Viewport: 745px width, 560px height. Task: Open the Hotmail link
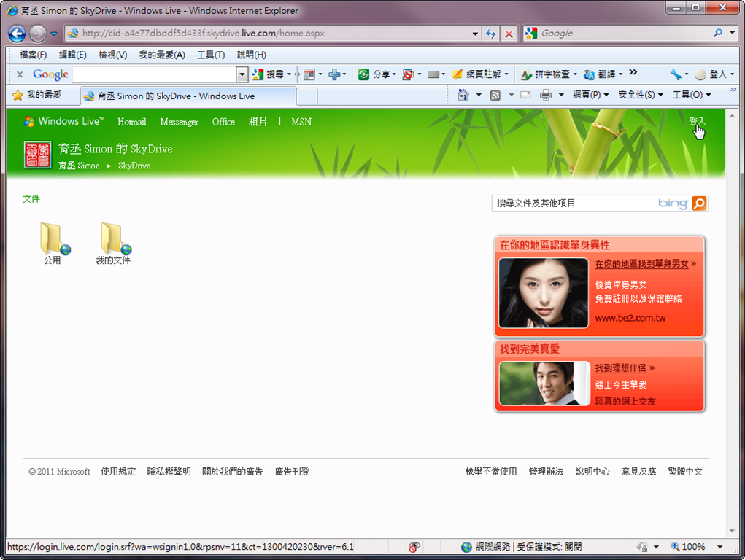coord(131,122)
